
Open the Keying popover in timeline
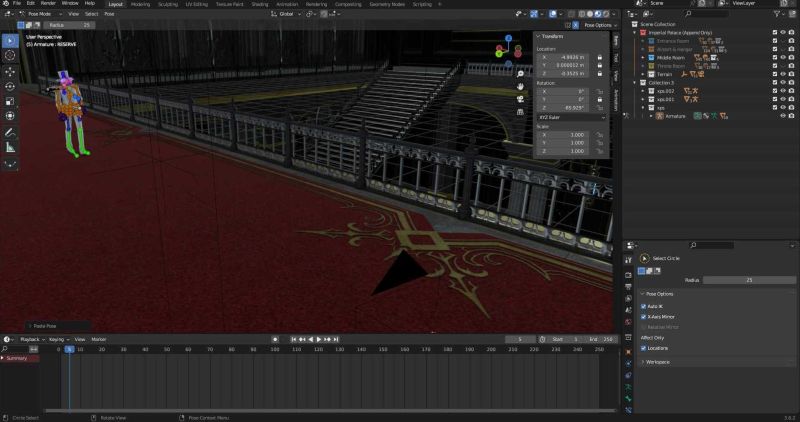tap(59, 339)
